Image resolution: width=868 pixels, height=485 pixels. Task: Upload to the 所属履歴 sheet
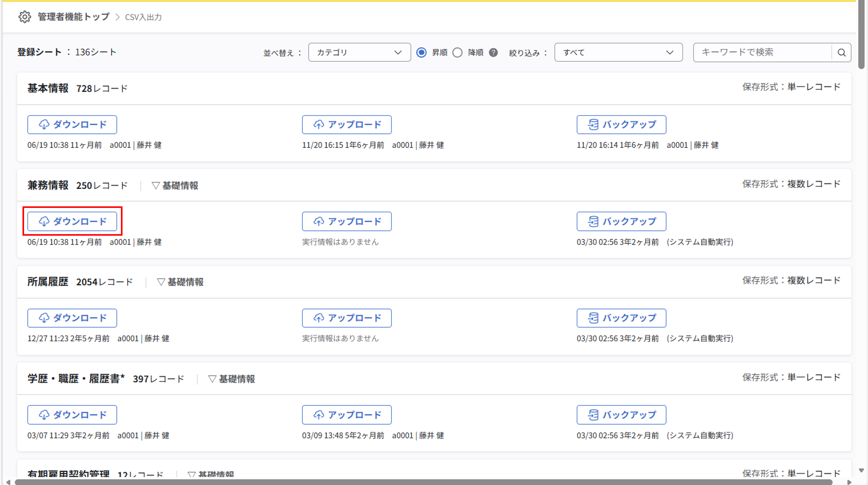coord(347,318)
